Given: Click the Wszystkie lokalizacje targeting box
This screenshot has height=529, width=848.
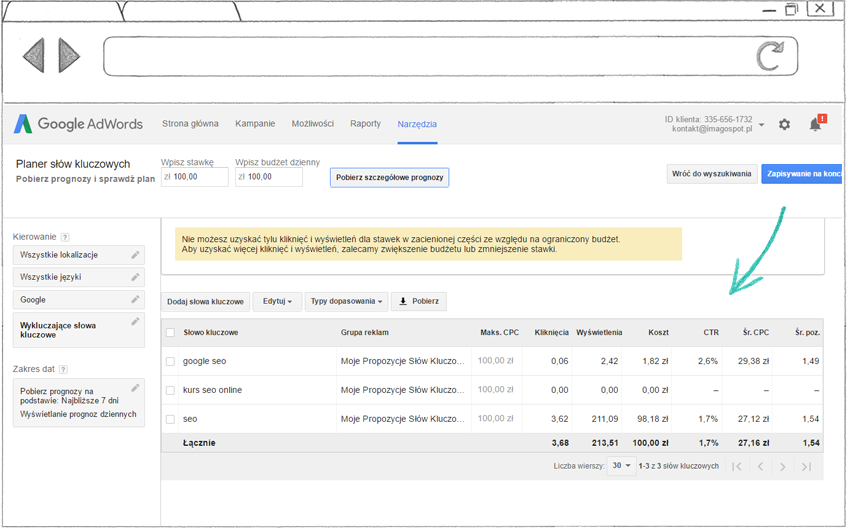Looking at the screenshot, I should (79, 255).
